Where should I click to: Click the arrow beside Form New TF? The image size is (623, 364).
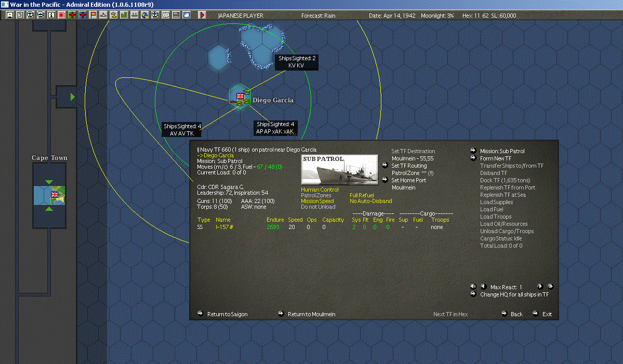pos(473,157)
